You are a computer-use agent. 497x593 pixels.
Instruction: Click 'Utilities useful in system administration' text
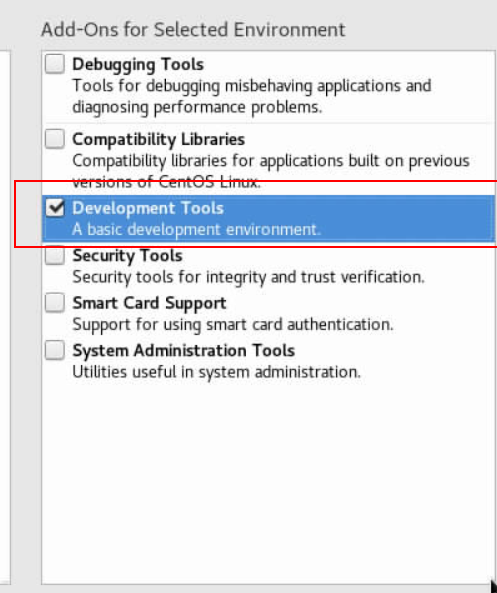point(216,372)
